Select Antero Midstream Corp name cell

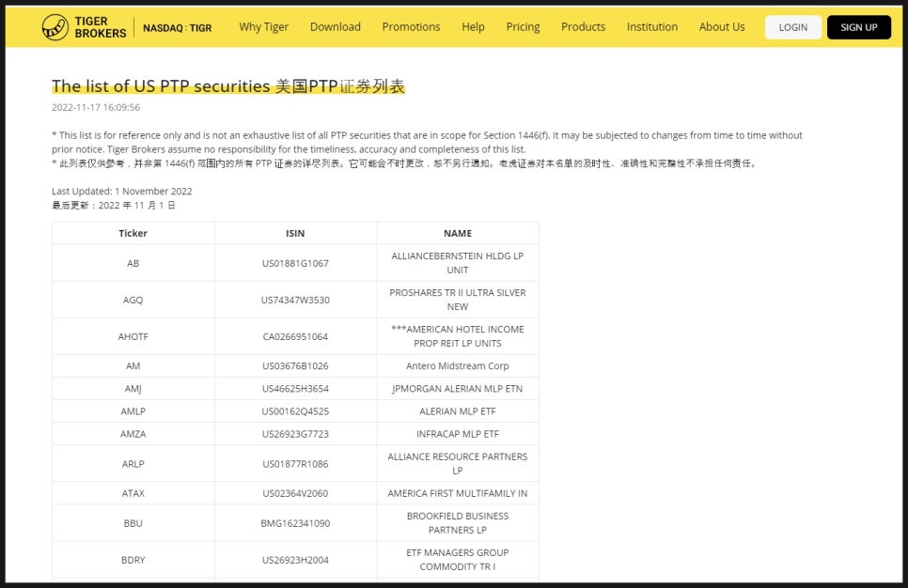pyautogui.click(x=458, y=365)
